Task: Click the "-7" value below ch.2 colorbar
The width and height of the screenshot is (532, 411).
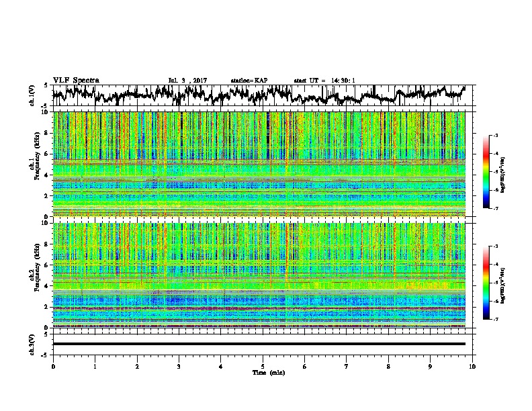Action: (496, 319)
